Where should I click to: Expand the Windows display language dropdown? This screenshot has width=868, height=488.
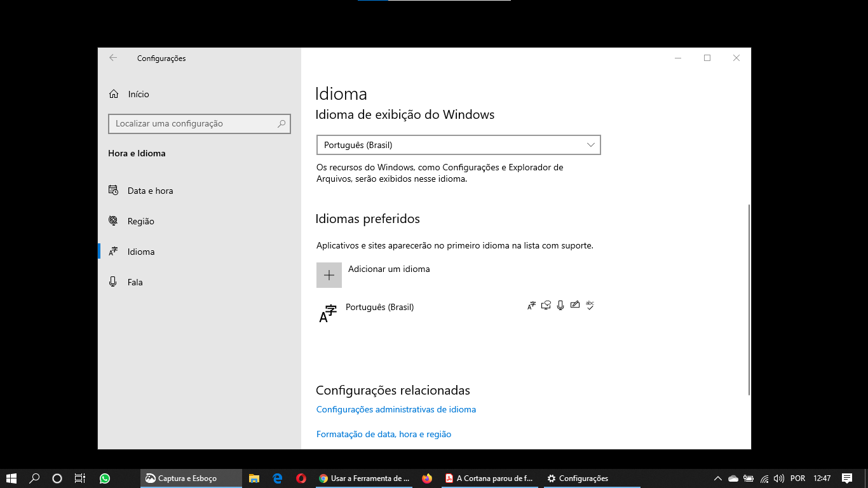[x=458, y=145]
